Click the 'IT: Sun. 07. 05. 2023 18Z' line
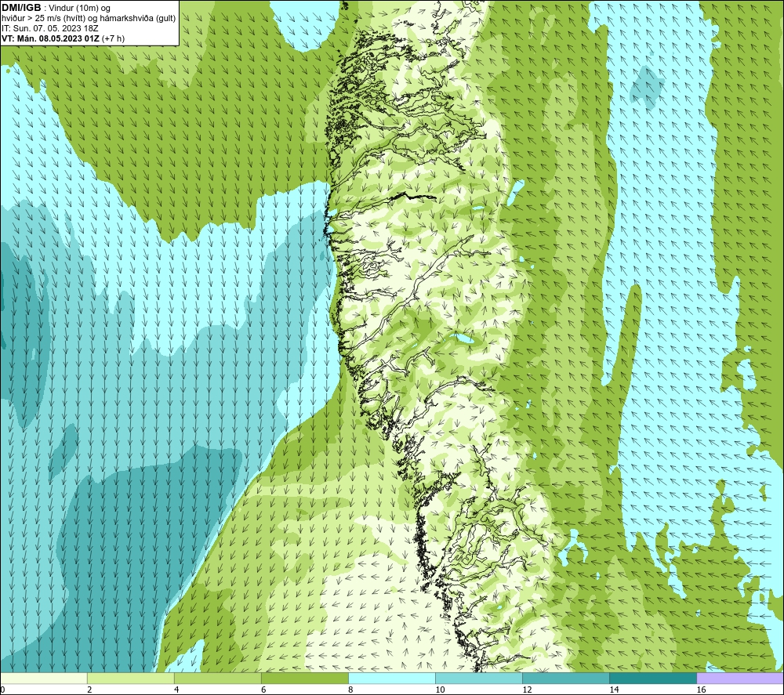 (x=50, y=28)
